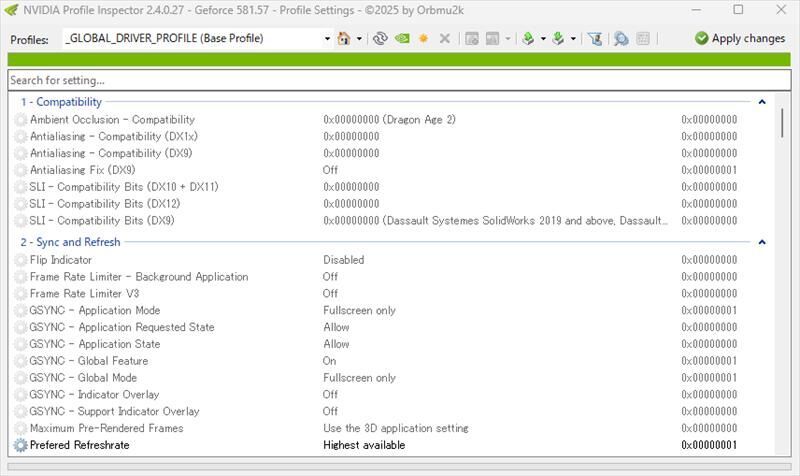
Task: Click the 0x00000001 hex value of Antialiasing Fix (DX9)
Action: tap(709, 170)
